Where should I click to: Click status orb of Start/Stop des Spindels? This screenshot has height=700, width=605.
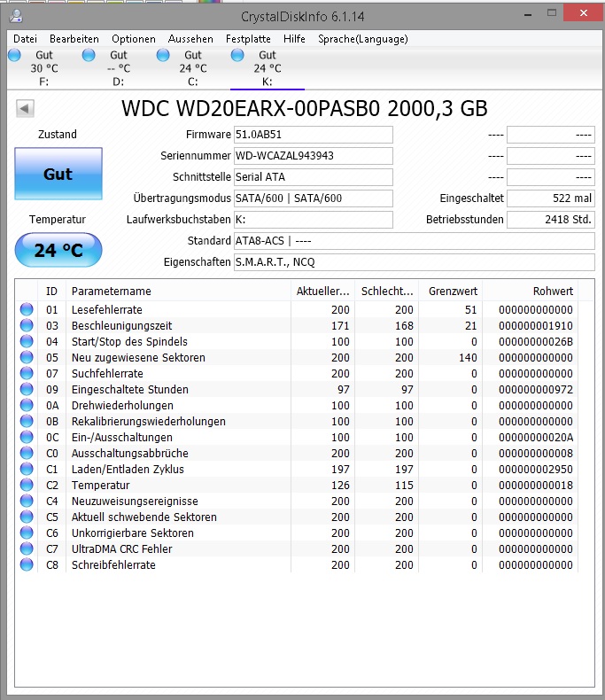pos(27,341)
